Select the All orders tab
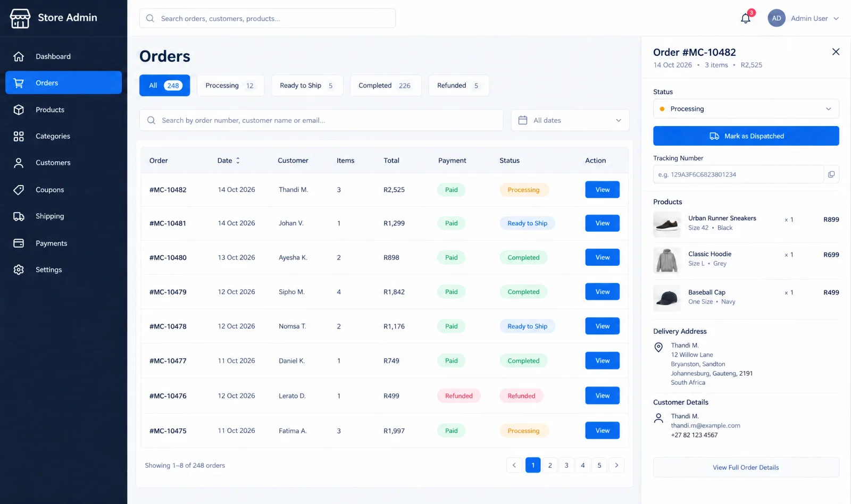 point(165,86)
